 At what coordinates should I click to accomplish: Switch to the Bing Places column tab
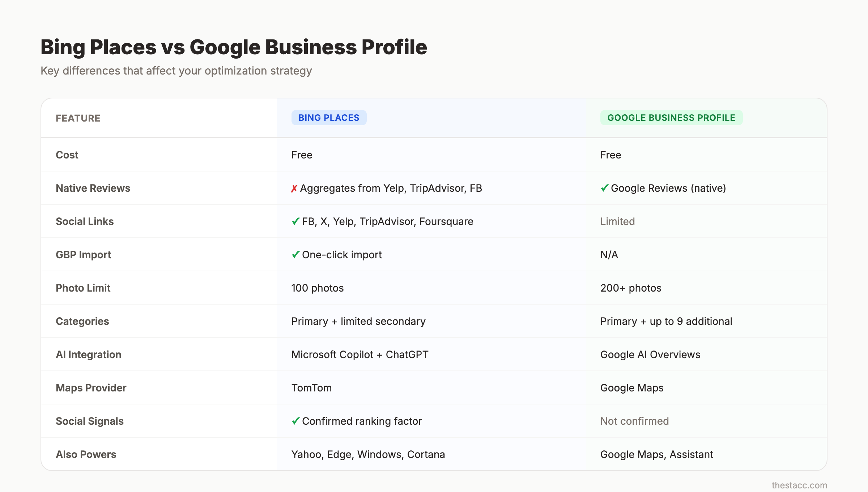click(328, 118)
